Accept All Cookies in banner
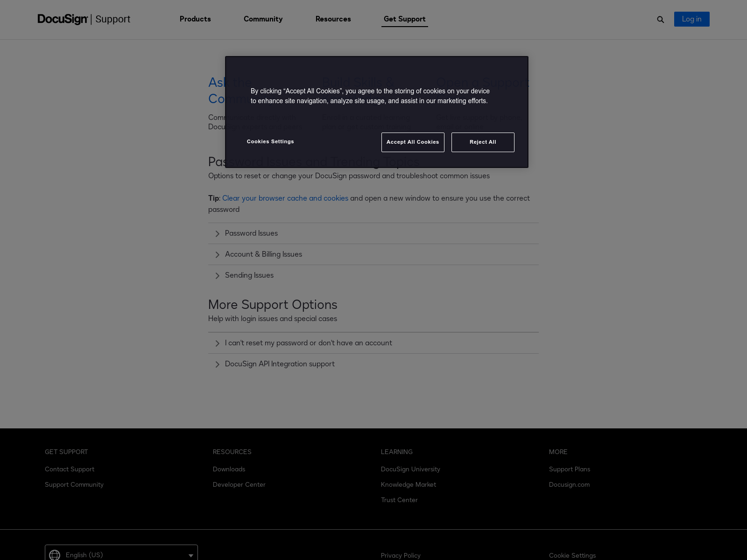The image size is (747, 560). 413,142
